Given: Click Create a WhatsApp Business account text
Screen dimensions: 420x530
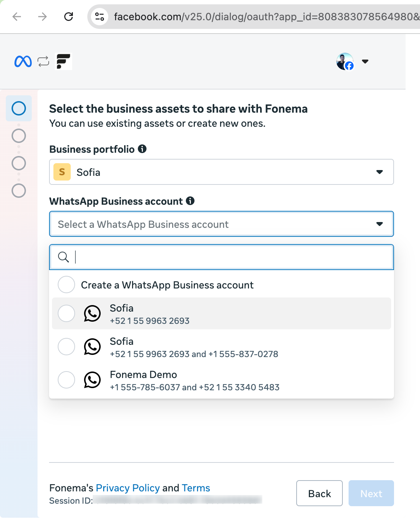Looking at the screenshot, I should 167,285.
